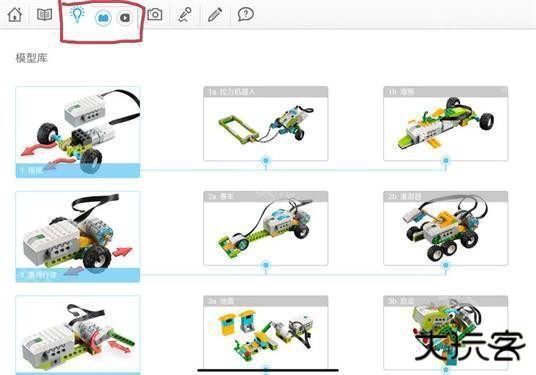The image size is (536, 375).
Task: Open model 1a pull robot with green frame
Action: [x=266, y=123]
